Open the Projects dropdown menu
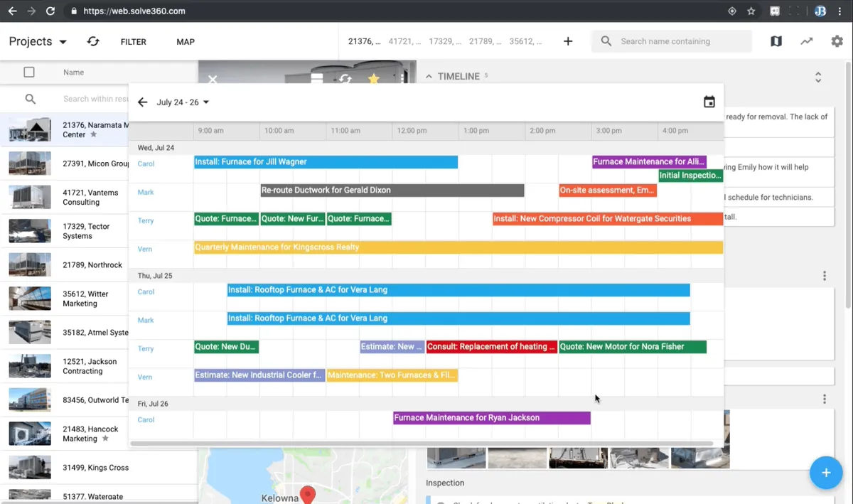 tap(38, 42)
